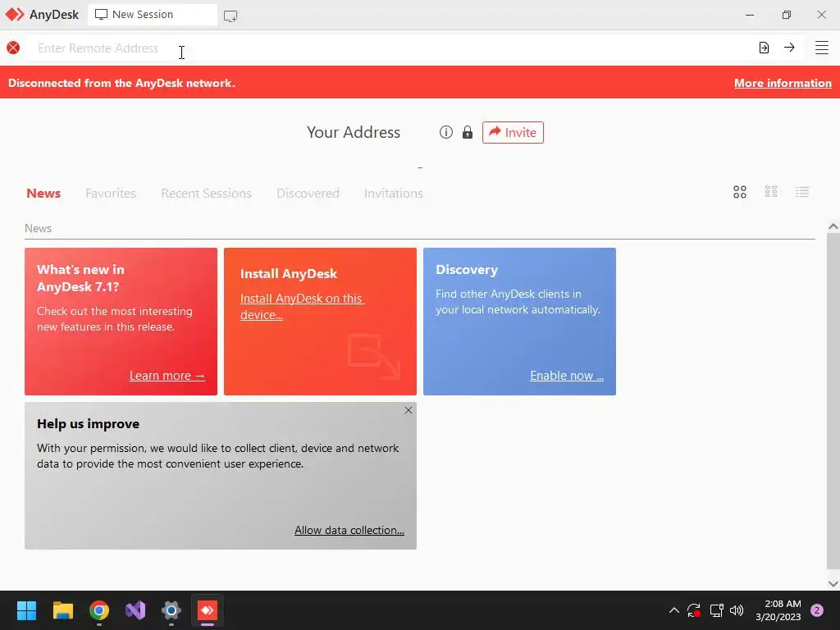The width and height of the screenshot is (840, 630).
Task: Click the news list scroll down arrow
Action: (x=833, y=583)
